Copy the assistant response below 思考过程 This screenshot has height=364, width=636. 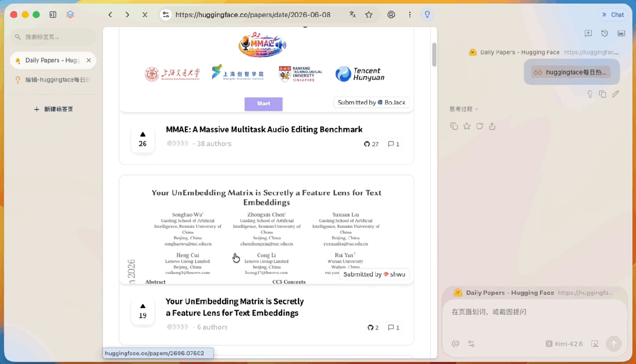[x=454, y=126]
